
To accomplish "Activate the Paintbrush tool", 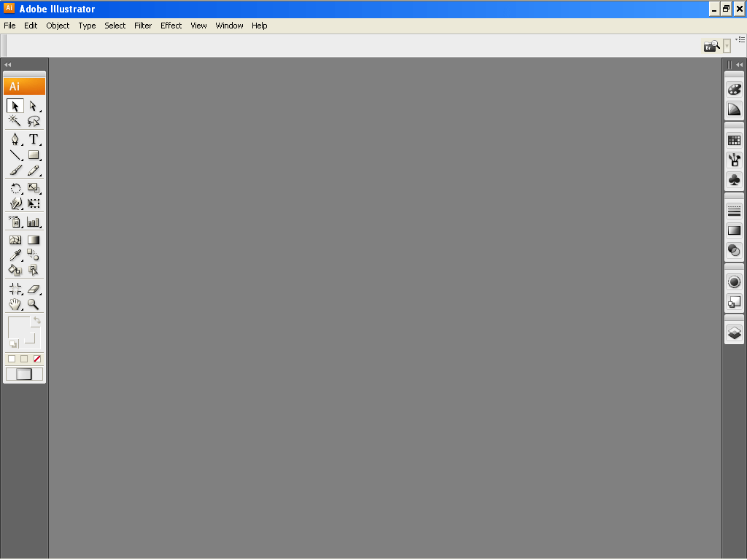I will click(x=15, y=170).
